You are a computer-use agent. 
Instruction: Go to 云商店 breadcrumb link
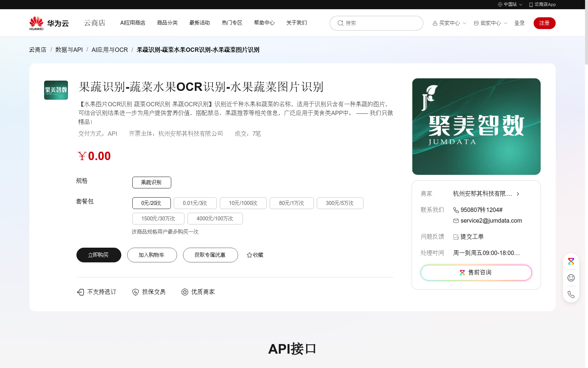tap(38, 50)
